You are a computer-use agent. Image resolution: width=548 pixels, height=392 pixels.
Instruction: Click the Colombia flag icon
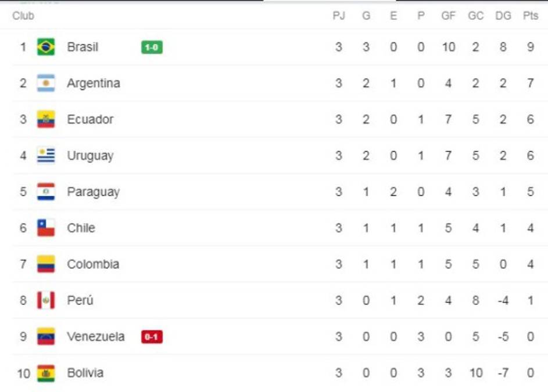click(46, 264)
